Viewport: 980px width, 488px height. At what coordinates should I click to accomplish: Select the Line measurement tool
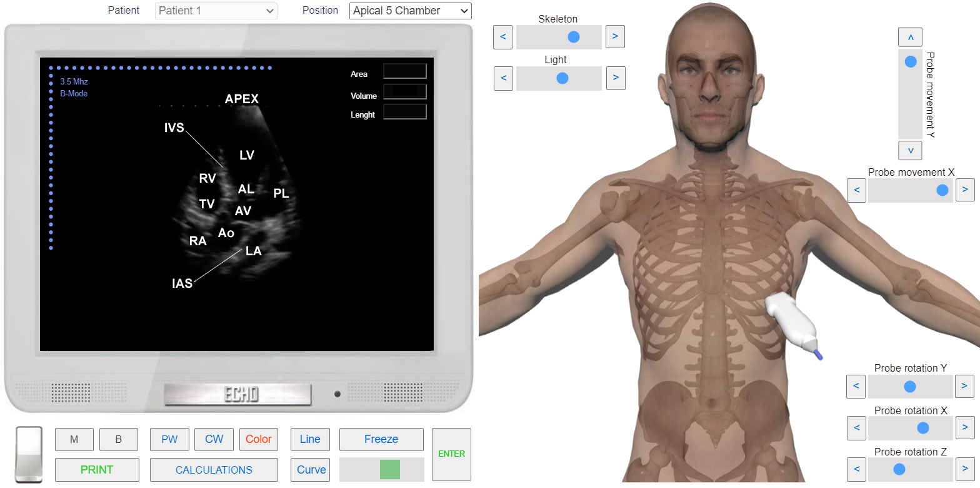click(x=310, y=439)
